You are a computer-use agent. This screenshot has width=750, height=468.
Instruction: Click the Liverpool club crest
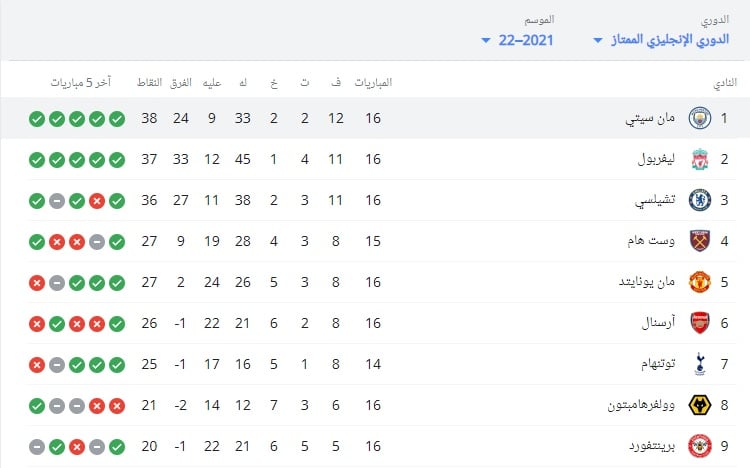[x=700, y=159]
